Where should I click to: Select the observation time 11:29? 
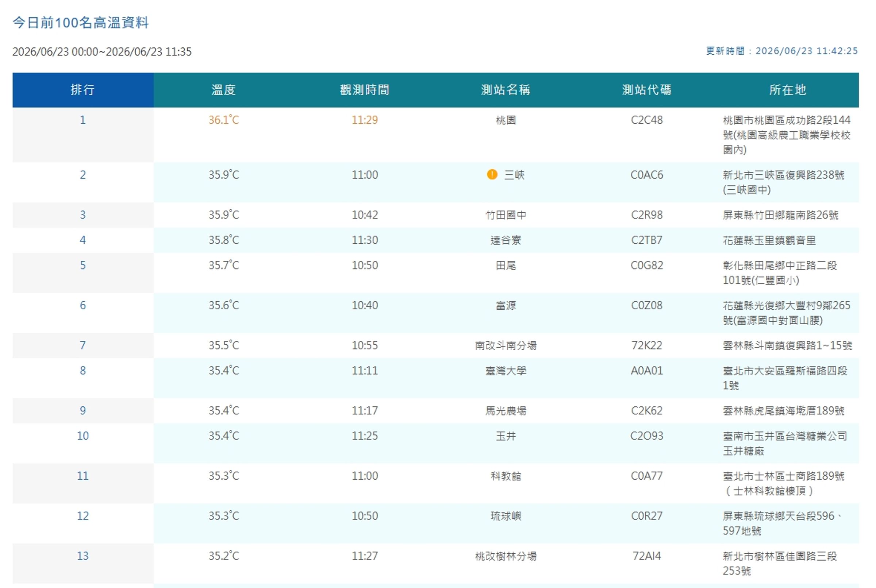(x=365, y=120)
